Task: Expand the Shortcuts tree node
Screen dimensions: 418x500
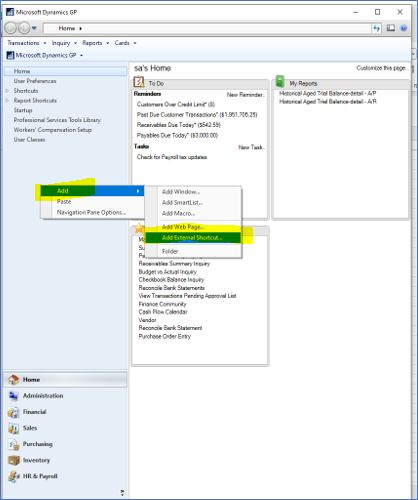Action: (7, 91)
